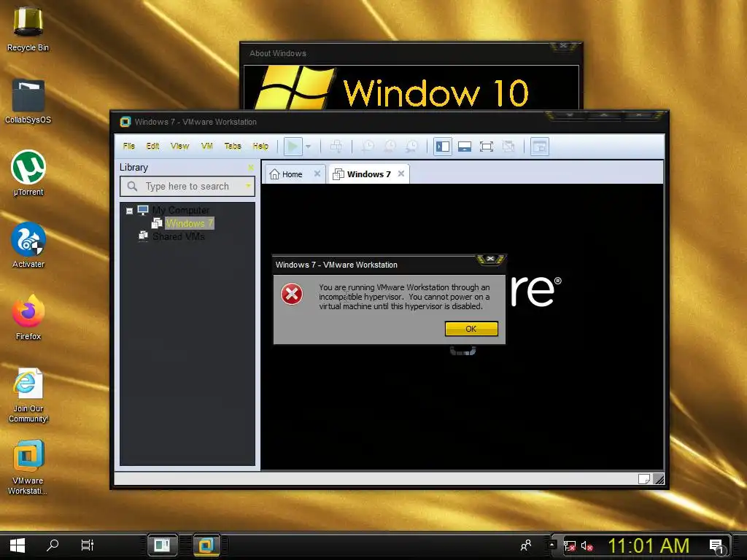This screenshot has height=560, width=747.
Task: Close the Library panel with yellow X
Action: click(251, 167)
